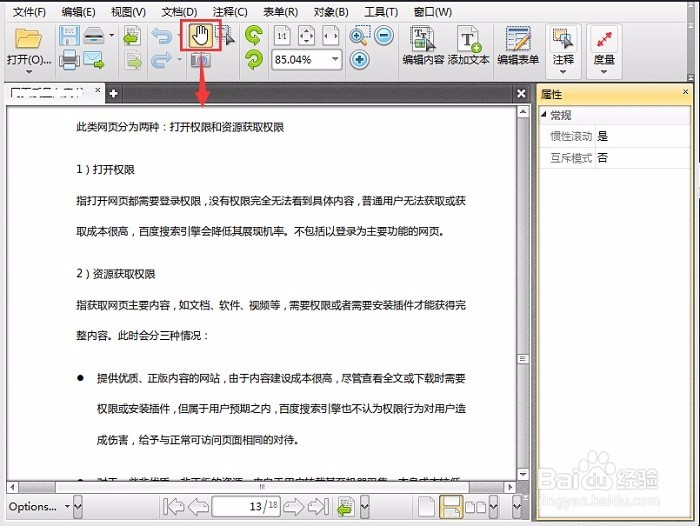Click the horizontal scrollbar right arrow
The height and width of the screenshot is (526, 700).
coord(509,487)
